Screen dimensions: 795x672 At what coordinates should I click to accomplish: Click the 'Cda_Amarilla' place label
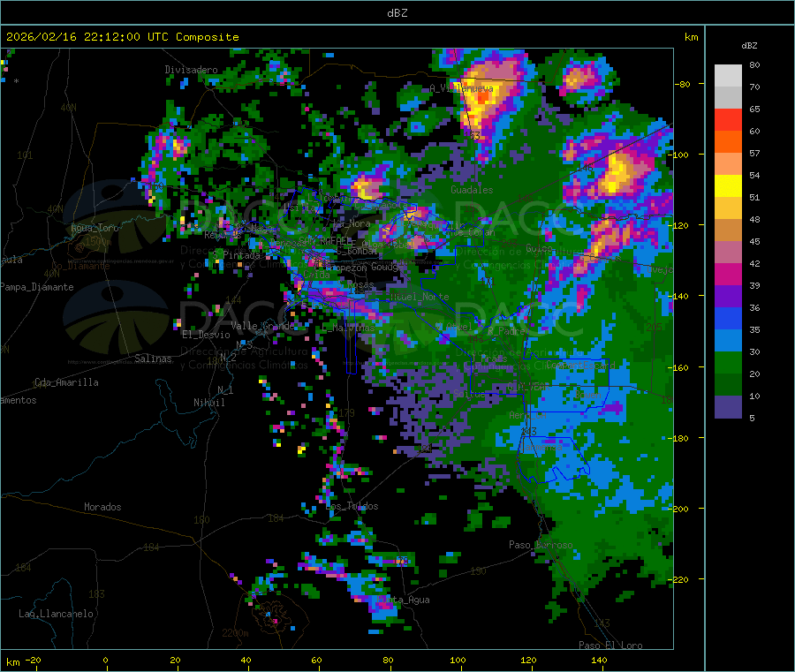[x=66, y=382]
